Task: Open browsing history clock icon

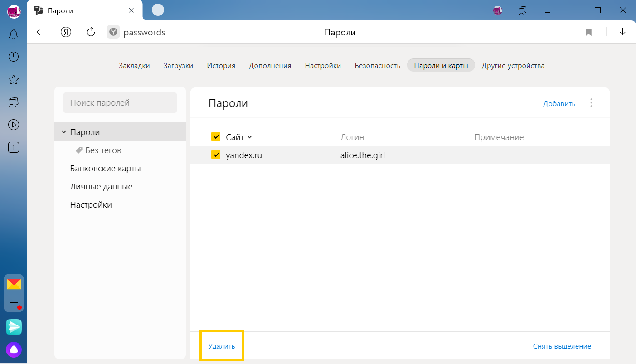Action: click(x=14, y=57)
